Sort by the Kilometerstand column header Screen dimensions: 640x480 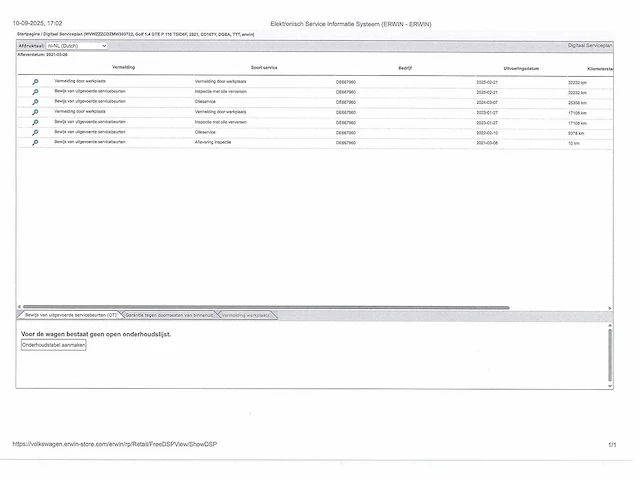pyautogui.click(x=600, y=69)
